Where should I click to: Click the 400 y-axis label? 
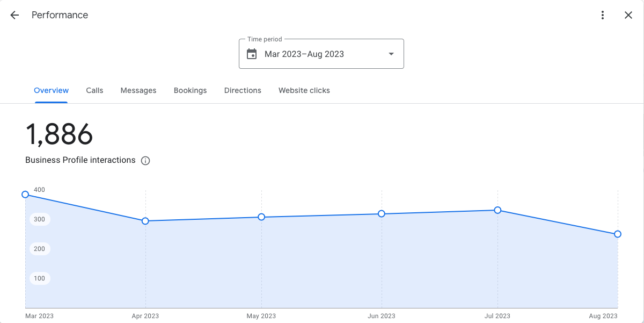point(40,190)
